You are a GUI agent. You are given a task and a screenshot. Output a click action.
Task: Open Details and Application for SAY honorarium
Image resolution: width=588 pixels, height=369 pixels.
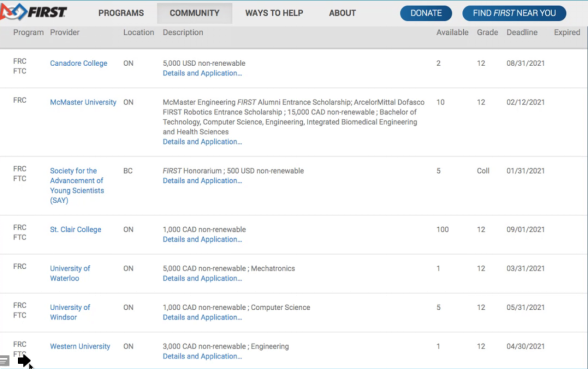(x=202, y=181)
